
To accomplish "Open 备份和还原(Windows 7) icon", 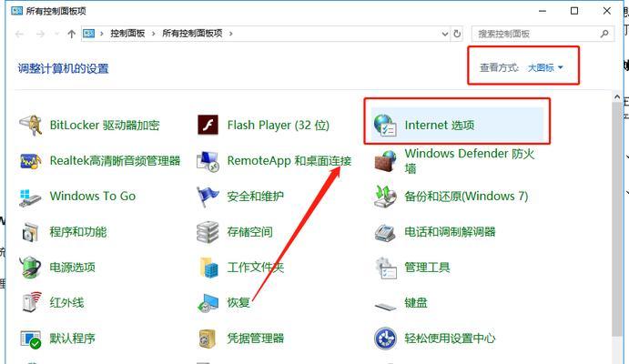I will coord(385,197).
